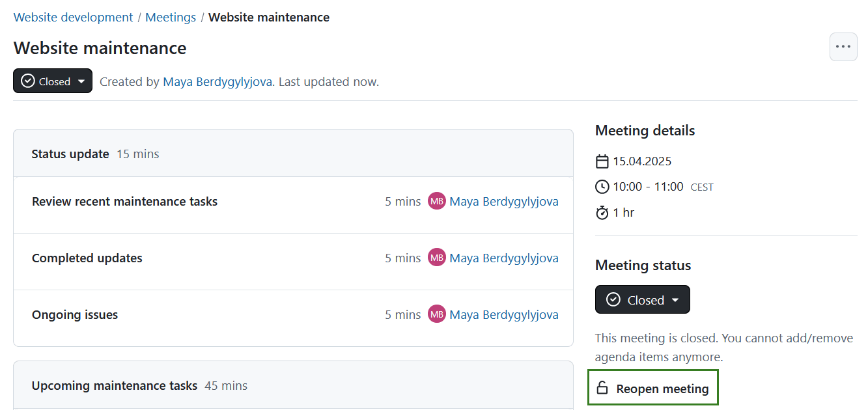This screenshot has width=868, height=410.
Task: Click the checkmark icon in the top Closed badge
Action: pos(28,81)
